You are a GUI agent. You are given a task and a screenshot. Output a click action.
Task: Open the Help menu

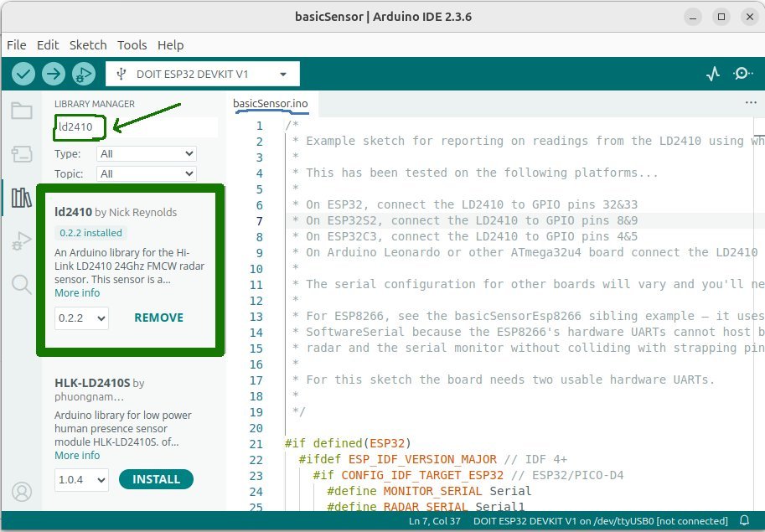170,45
